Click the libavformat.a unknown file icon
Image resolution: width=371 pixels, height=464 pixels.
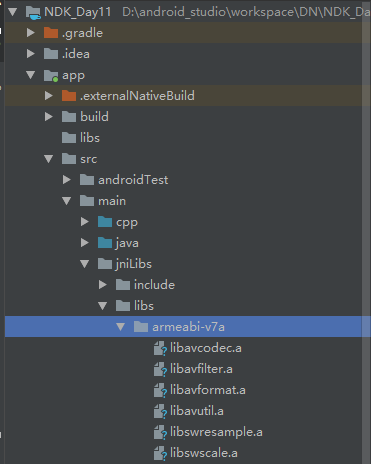coord(160,390)
